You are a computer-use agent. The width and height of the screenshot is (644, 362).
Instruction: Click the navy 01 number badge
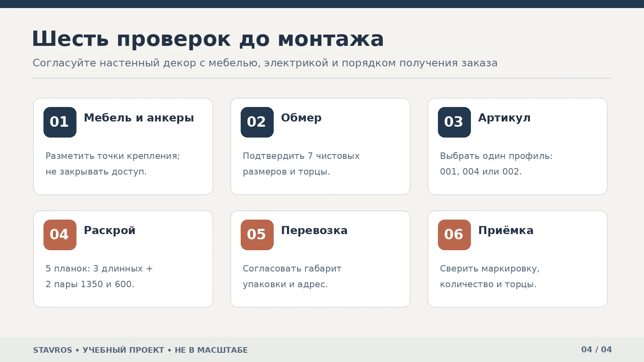[60, 122]
